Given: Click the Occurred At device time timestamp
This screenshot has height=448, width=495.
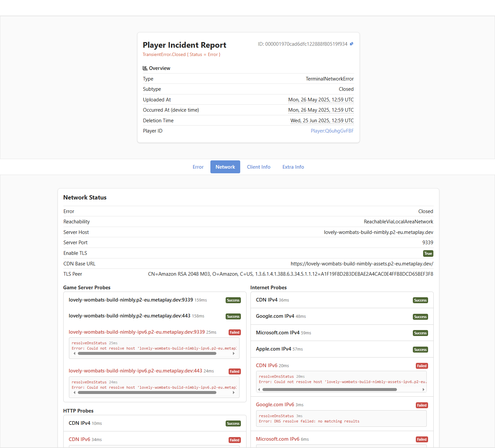Looking at the screenshot, I should tap(321, 110).
